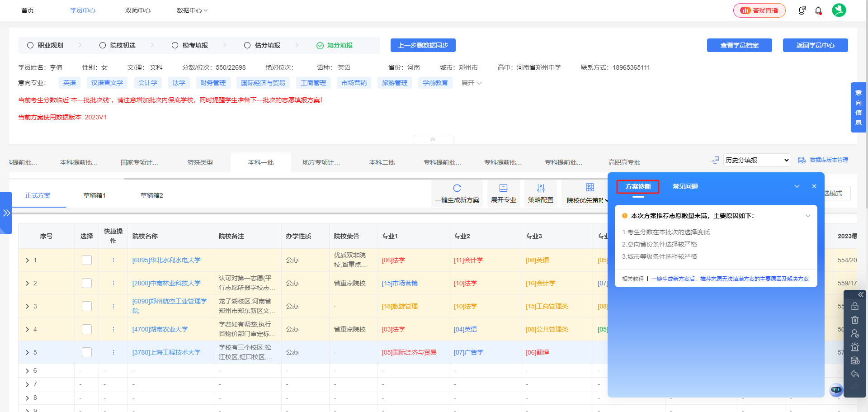Image resolution: width=868 pixels, height=412 pixels.
Task: Click the trash delete icon in dark toolbar
Action: coord(855,320)
